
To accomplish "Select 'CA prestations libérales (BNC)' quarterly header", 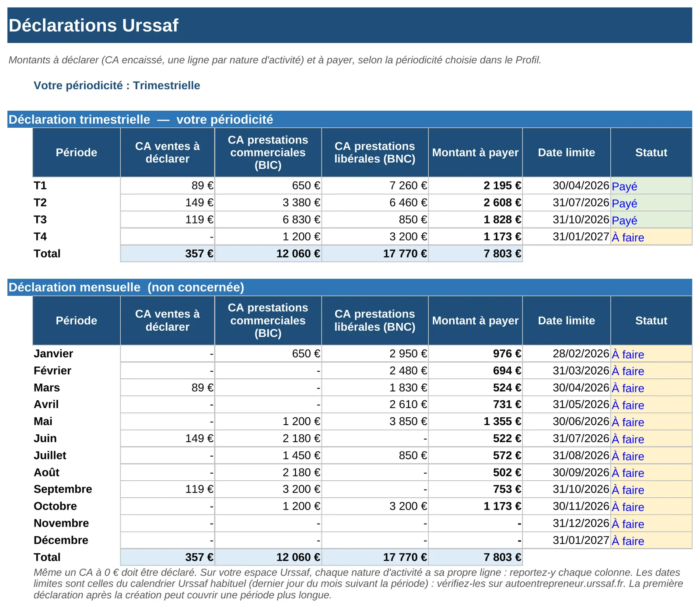I will click(x=375, y=153).
